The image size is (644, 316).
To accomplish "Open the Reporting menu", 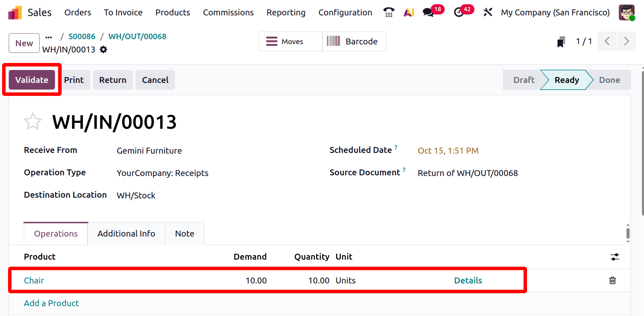I will (x=285, y=12).
